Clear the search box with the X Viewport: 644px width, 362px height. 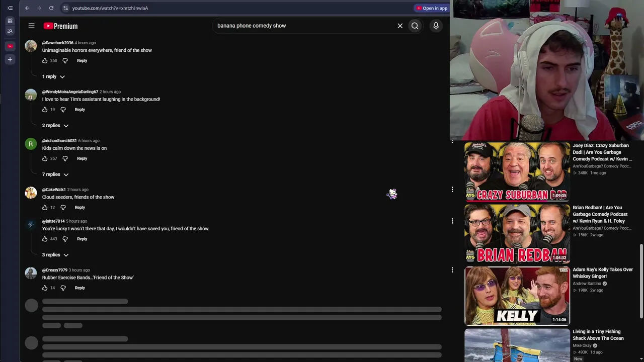click(400, 26)
